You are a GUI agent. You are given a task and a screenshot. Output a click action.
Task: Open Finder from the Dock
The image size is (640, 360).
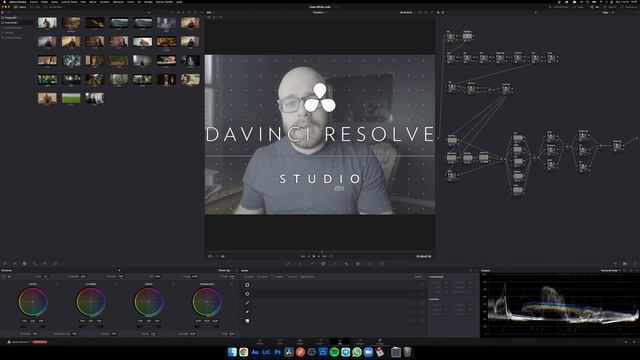pyautogui.click(x=232, y=352)
